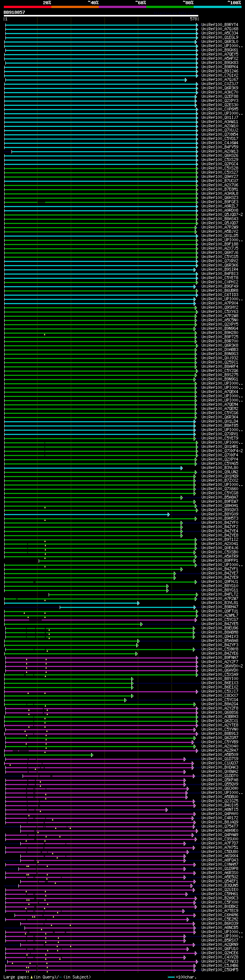Select label UniRef100_B9H5T3

[x=220, y=519]
